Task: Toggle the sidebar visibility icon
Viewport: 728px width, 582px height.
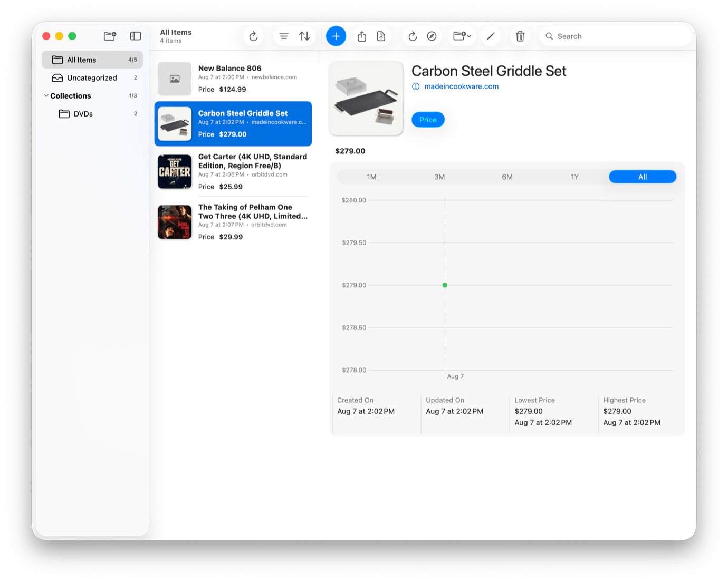Action: pyautogui.click(x=136, y=36)
